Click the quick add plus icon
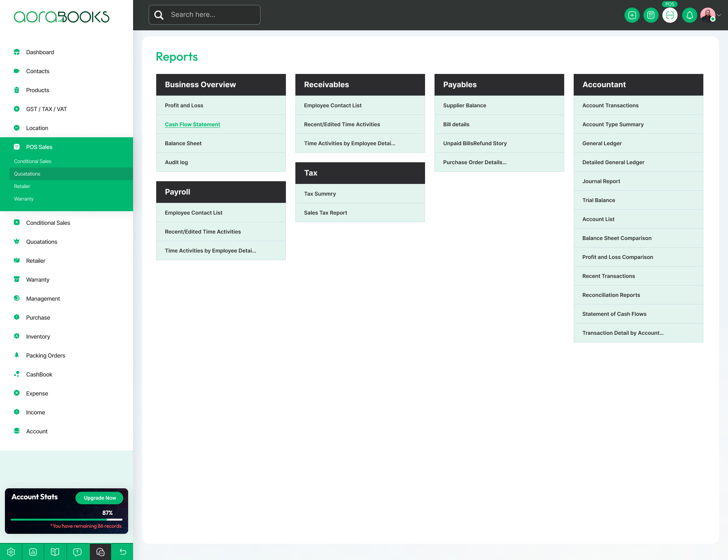The height and width of the screenshot is (560, 728). click(x=632, y=15)
